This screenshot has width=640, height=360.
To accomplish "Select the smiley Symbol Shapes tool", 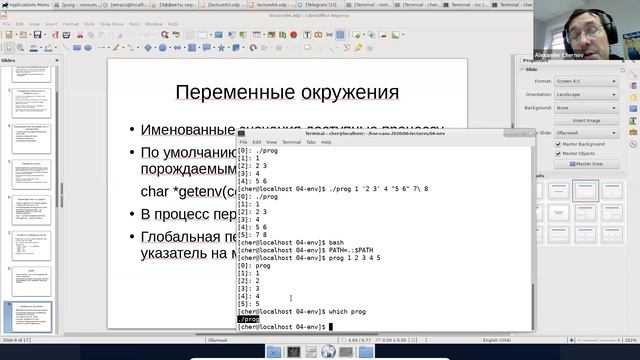I will 162,48.
